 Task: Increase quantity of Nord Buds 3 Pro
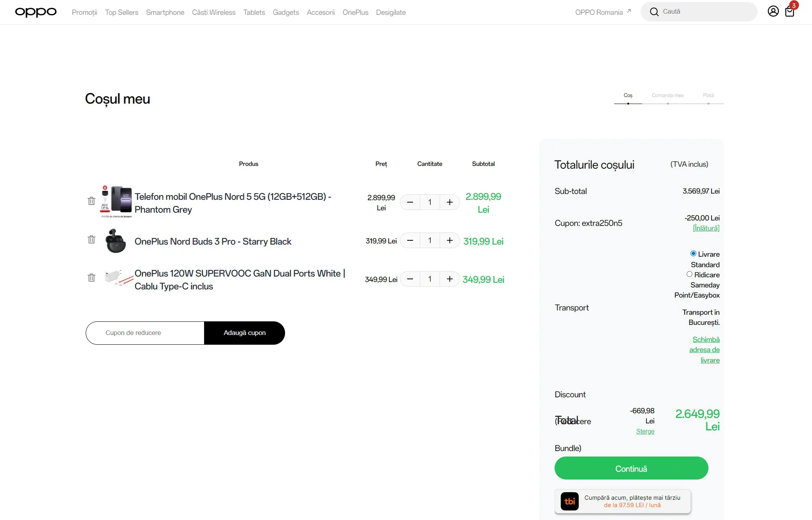[x=450, y=240]
